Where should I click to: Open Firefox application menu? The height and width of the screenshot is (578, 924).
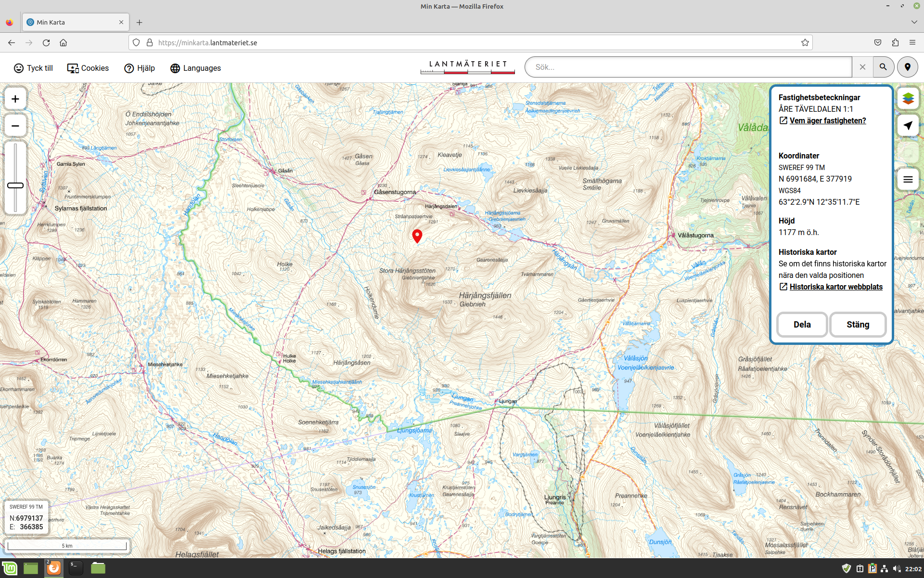(x=912, y=42)
